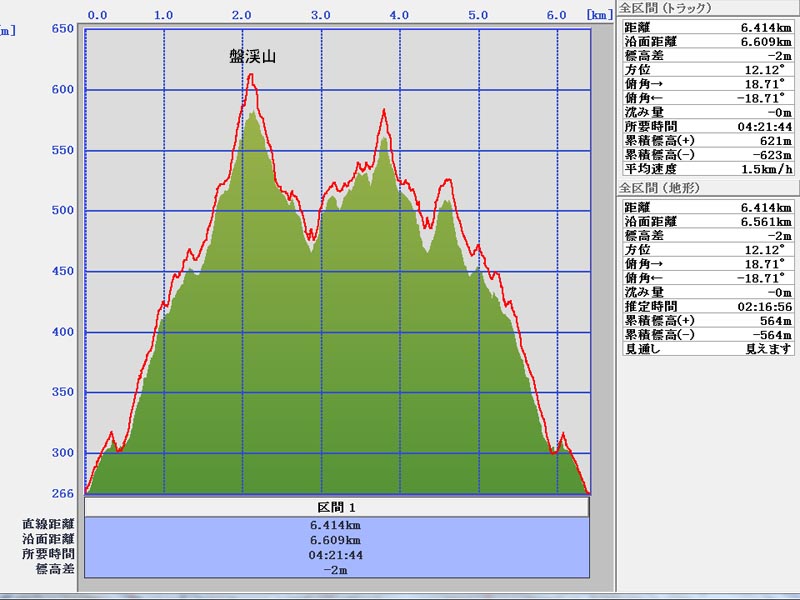Click the 沿面距離 6.609km value below the graph
The width and height of the screenshot is (800, 600).
336,540
